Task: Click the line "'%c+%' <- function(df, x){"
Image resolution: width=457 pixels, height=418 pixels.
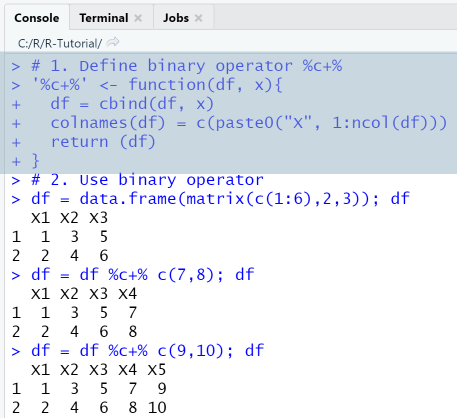Action: tap(157, 85)
